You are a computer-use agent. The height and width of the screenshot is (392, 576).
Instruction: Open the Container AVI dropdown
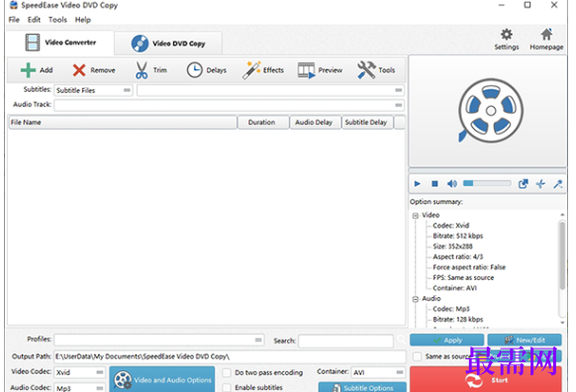[x=378, y=372]
